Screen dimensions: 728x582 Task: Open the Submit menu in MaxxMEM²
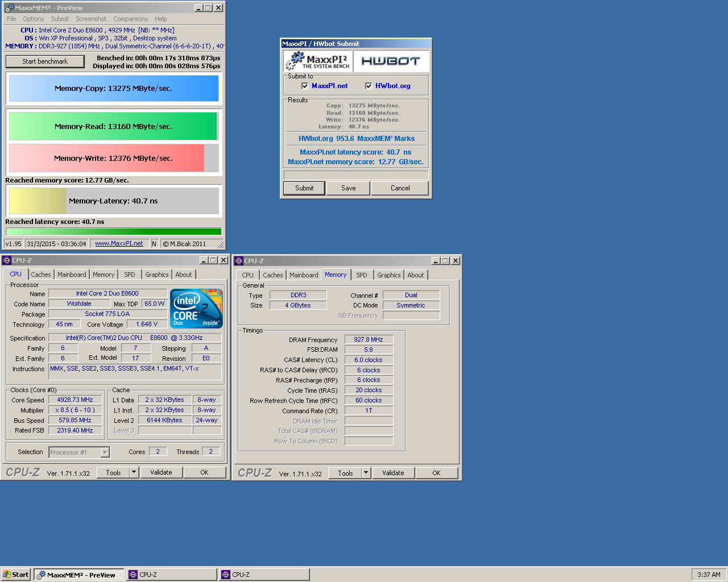(x=60, y=19)
